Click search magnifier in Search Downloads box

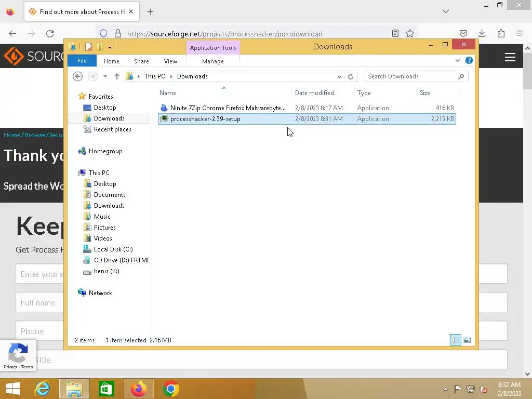point(461,76)
